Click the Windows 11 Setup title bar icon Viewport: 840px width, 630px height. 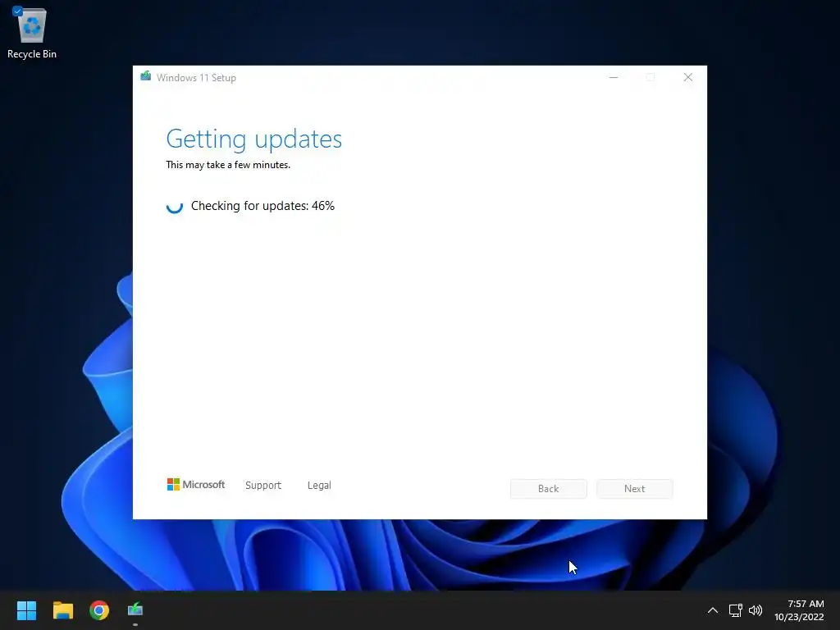146,76
